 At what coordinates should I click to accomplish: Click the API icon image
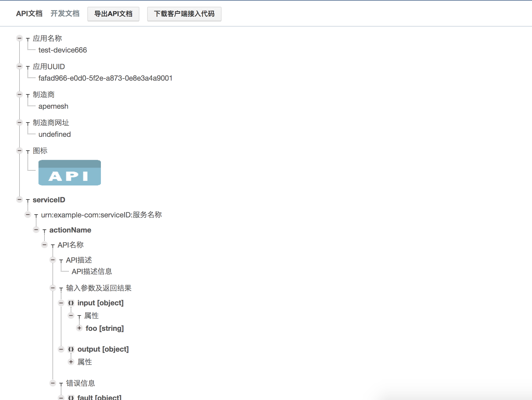click(x=70, y=173)
